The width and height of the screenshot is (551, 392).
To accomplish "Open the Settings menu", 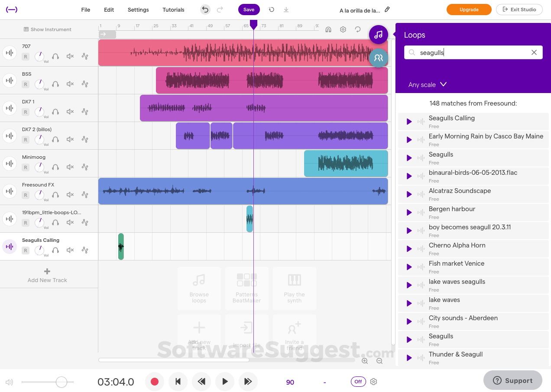I will point(138,9).
